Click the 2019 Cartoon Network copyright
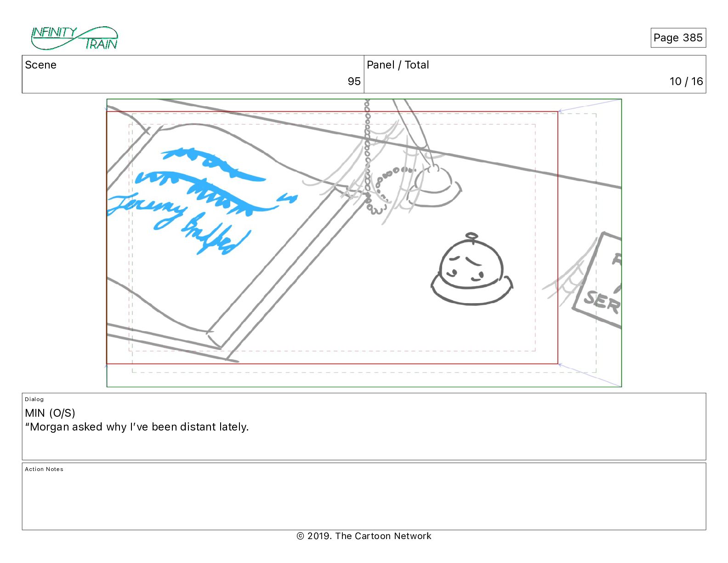 point(364,536)
